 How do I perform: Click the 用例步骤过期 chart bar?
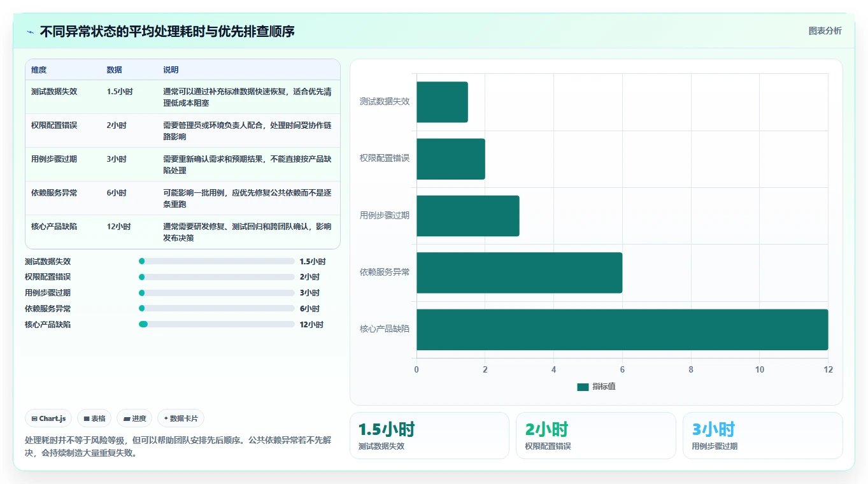(x=468, y=216)
